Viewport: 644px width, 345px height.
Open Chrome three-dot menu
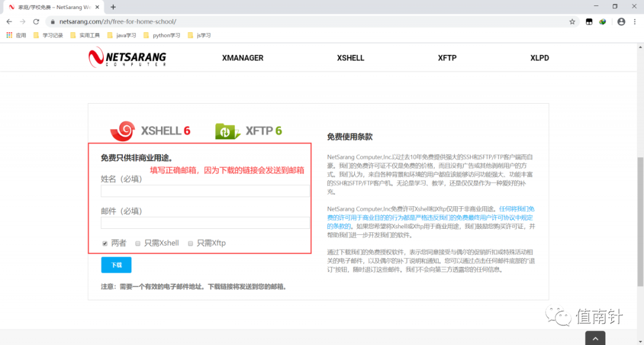click(634, 21)
